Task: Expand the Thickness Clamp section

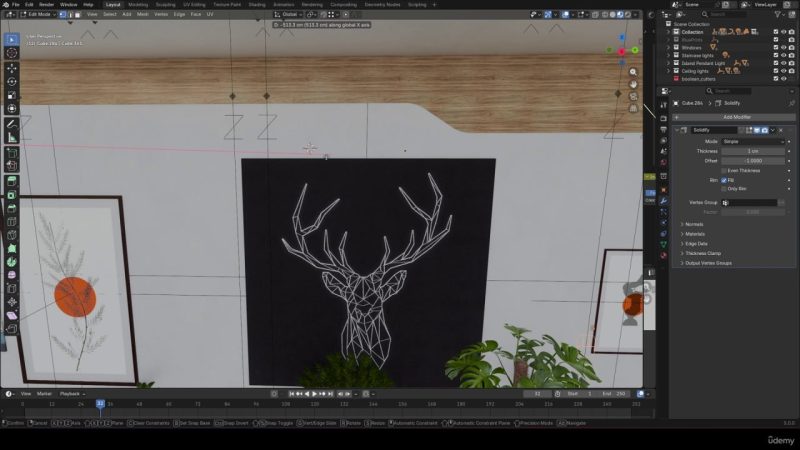Action: point(705,253)
